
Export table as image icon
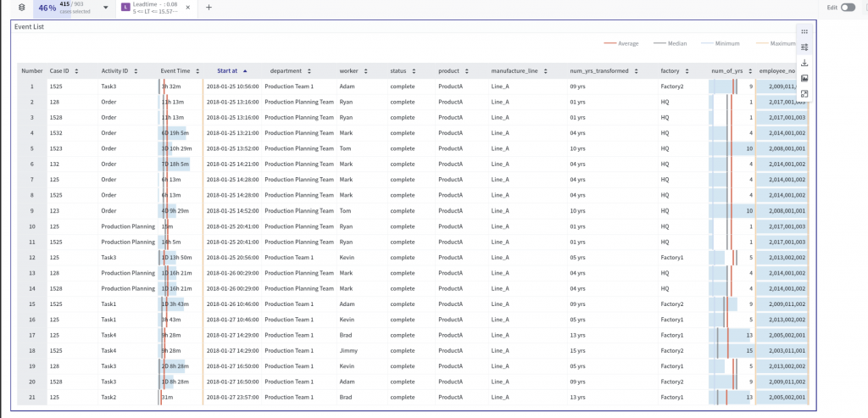pyautogui.click(x=804, y=79)
